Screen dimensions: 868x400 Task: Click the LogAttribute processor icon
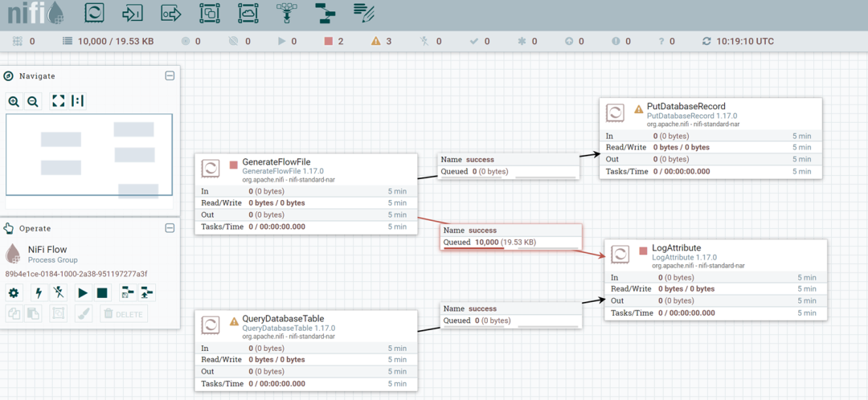[x=620, y=255]
